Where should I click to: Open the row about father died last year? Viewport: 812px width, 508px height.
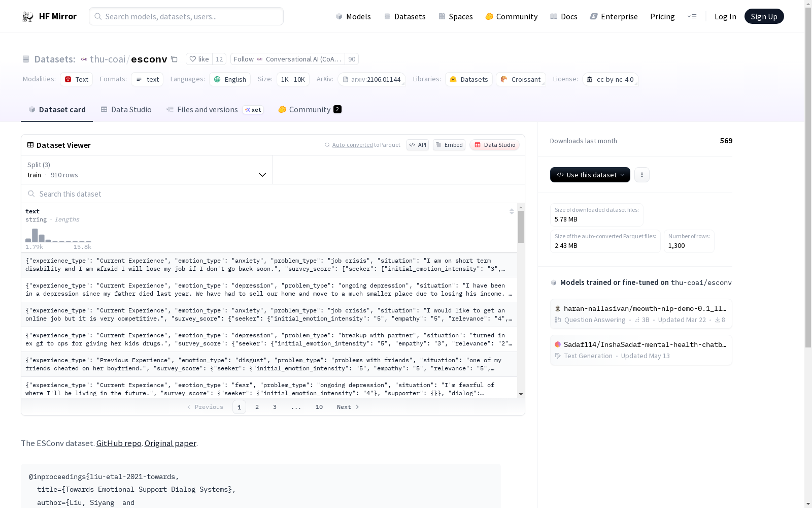point(269,290)
